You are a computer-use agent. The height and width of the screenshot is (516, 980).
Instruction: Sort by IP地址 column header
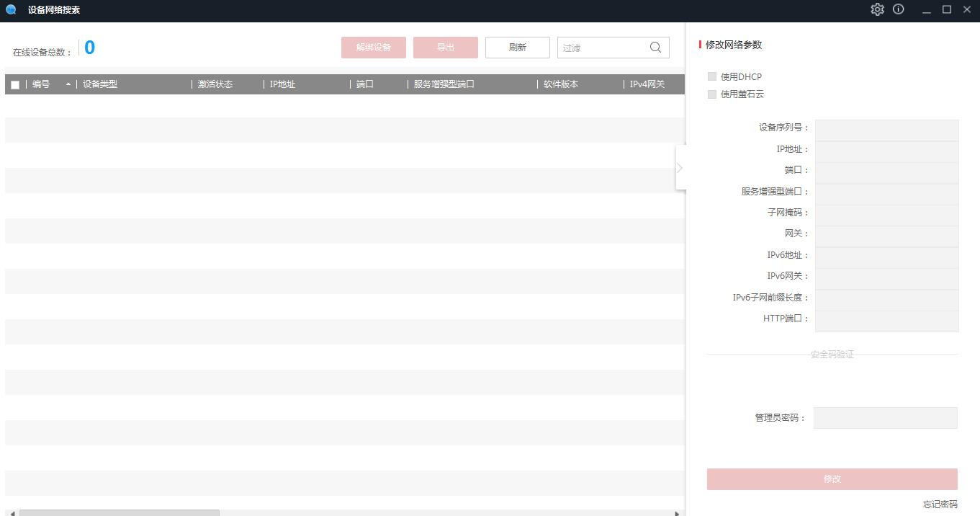tap(282, 84)
